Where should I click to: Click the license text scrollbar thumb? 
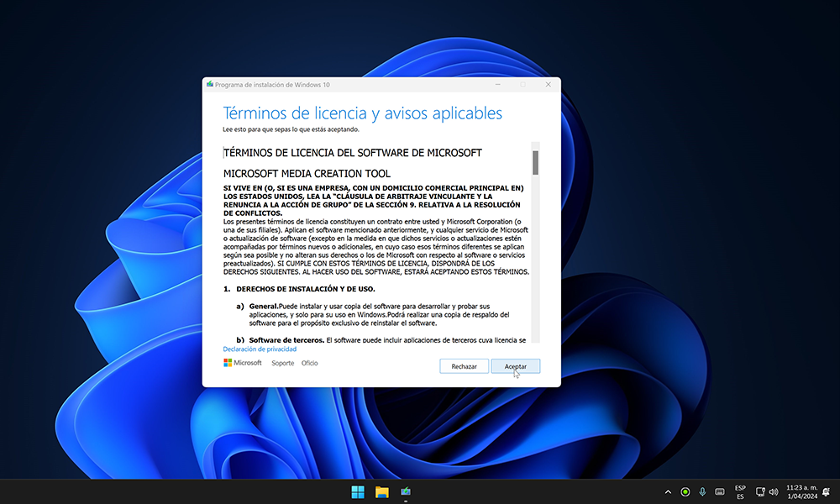click(535, 162)
